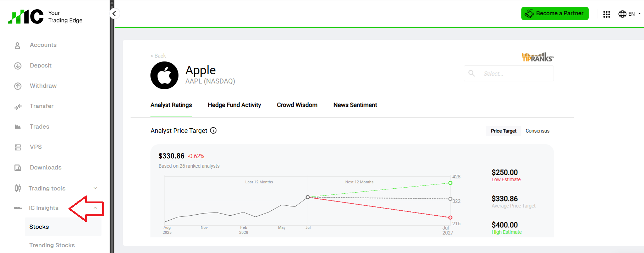Viewport: 644px width, 253px height.
Task: Click the current price point on chart
Action: [308, 197]
